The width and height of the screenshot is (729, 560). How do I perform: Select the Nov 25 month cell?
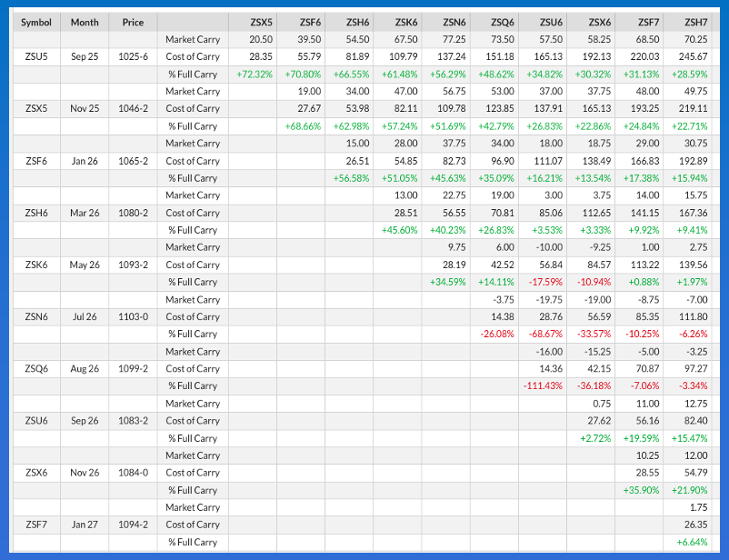pyautogui.click(x=85, y=108)
